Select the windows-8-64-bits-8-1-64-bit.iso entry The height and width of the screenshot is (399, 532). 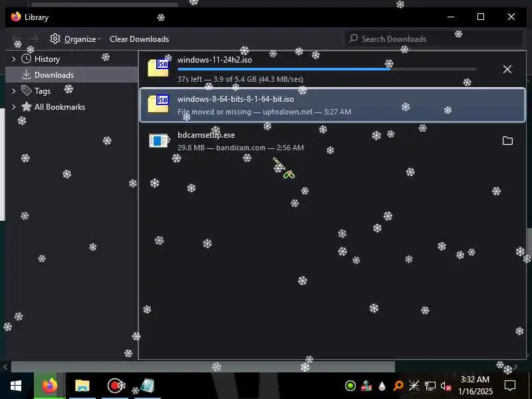coord(332,105)
